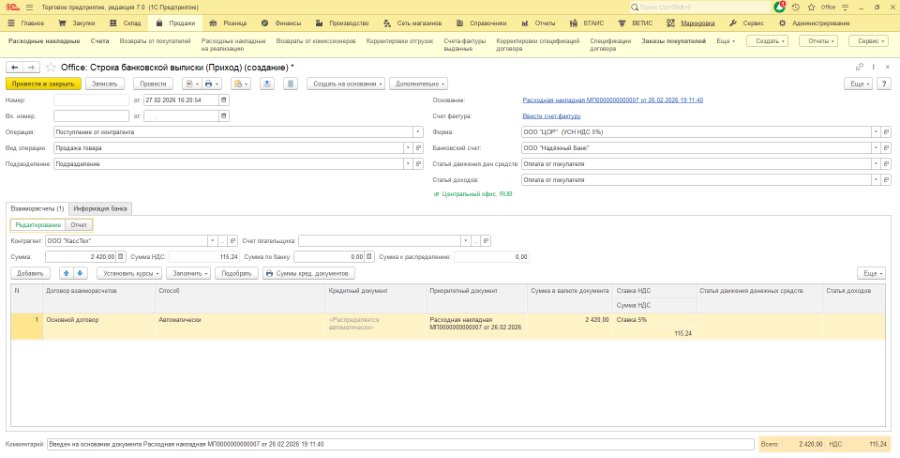900x458 pixels.
Task: Open document reports icon next to Провести
Action: click(x=192, y=84)
